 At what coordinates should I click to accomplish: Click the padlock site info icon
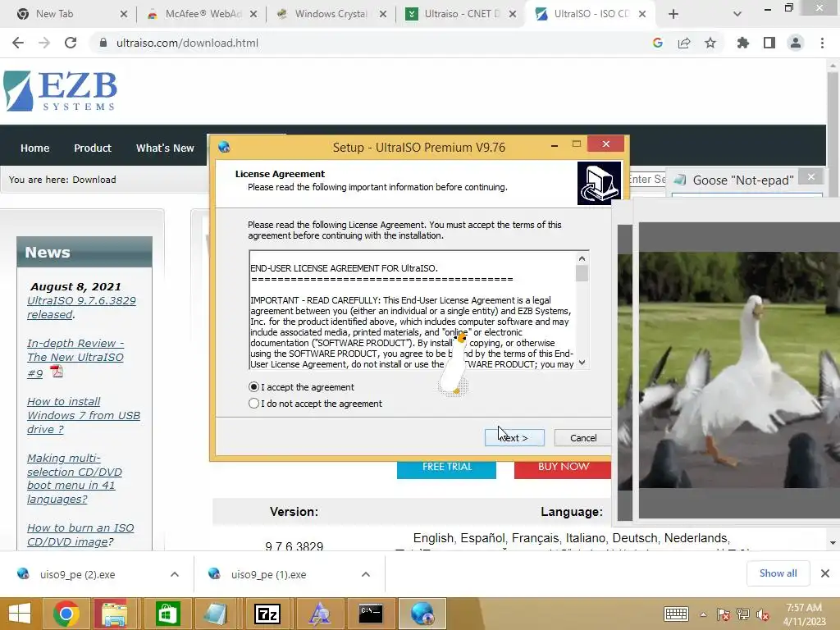[x=103, y=43]
